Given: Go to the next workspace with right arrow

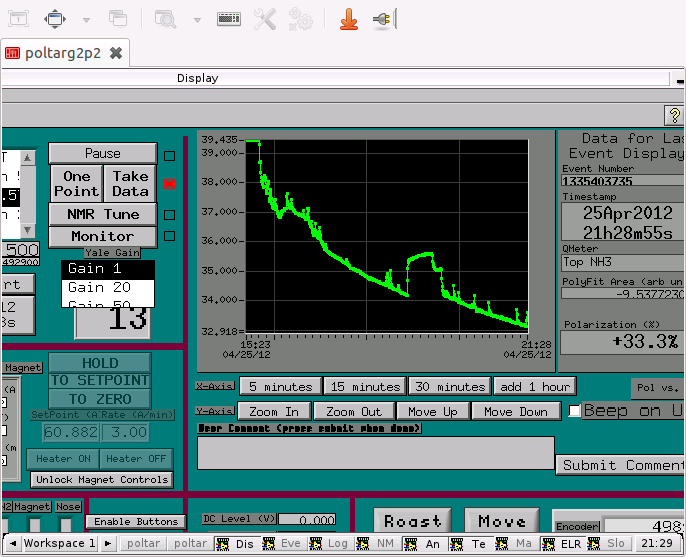Looking at the screenshot, I should coord(108,543).
